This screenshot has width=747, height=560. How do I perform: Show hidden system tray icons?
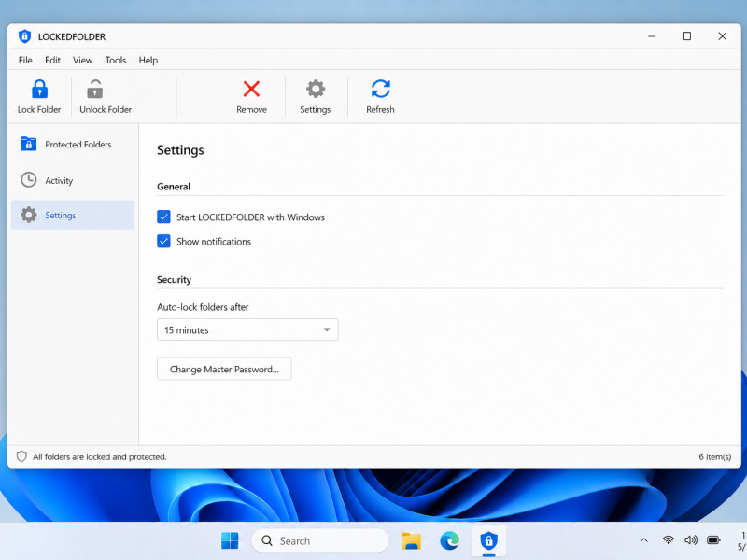click(643, 540)
